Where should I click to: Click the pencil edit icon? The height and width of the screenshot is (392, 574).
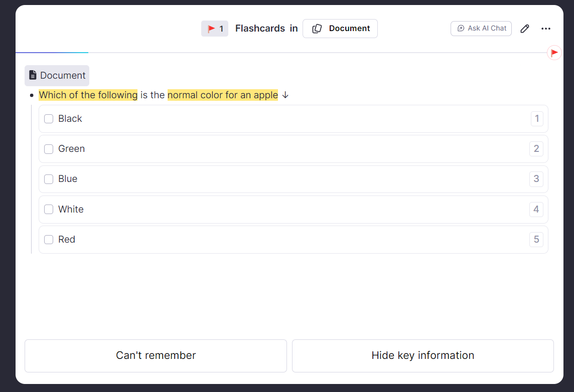(x=524, y=29)
